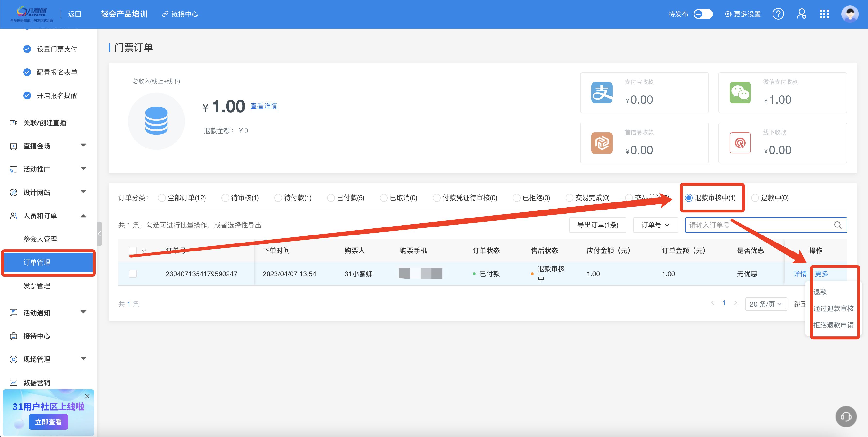Go to previous page arrow in pagination
This screenshot has width=868, height=437.
(712, 303)
